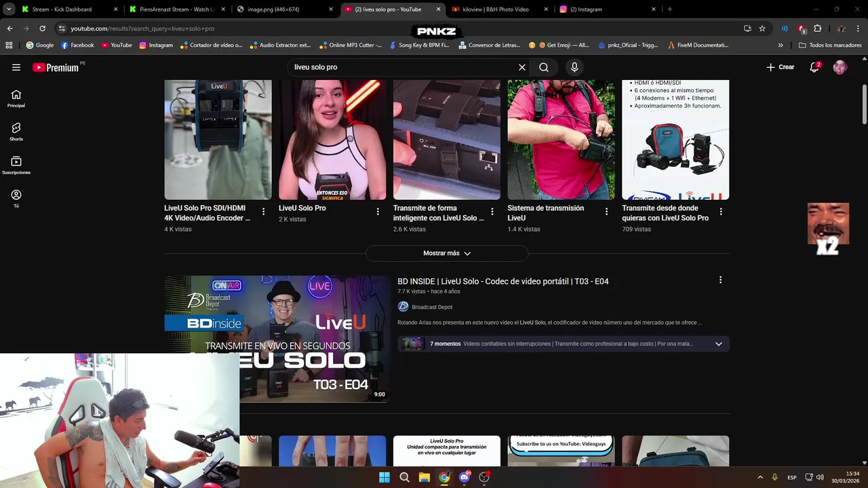This screenshot has width=868, height=488.
Task: Focus the Chrome address bar
Action: pos(400,28)
